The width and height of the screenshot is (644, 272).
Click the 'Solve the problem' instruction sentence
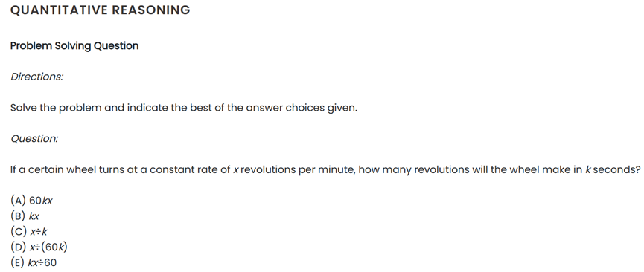(x=184, y=108)
